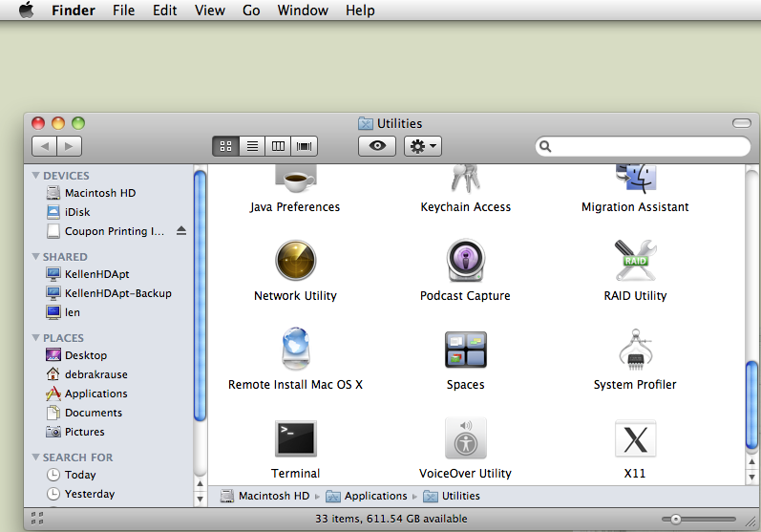Click the Spaces app icon
This screenshot has width=761, height=532.
pyautogui.click(x=465, y=350)
